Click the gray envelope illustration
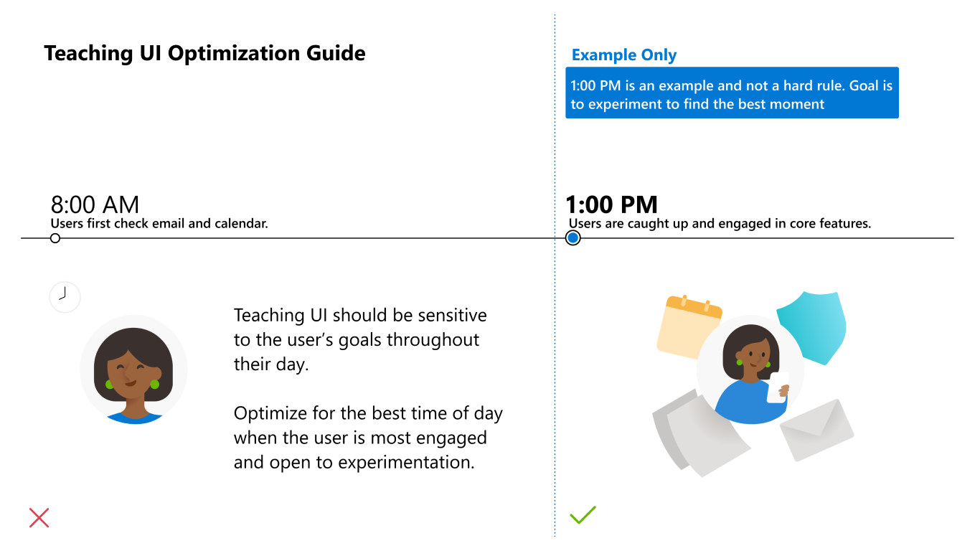The image size is (980, 551). click(x=816, y=430)
